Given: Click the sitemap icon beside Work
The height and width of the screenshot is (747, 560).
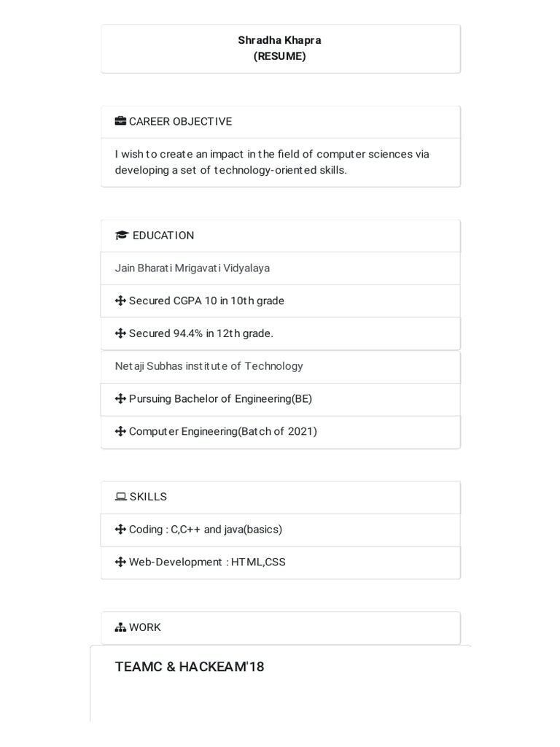Looking at the screenshot, I should coord(120,627).
